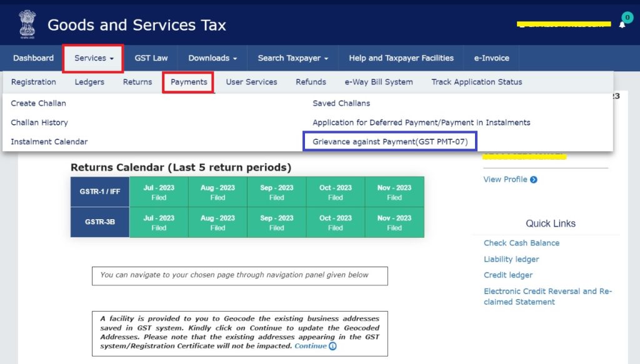Choose Grievance against Payment (GST PMT-07)
The width and height of the screenshot is (640, 364).
(x=390, y=142)
